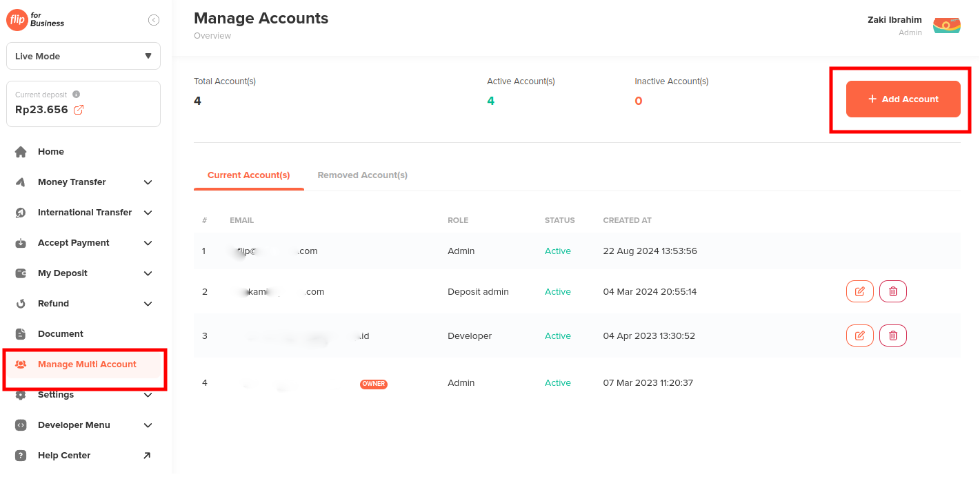Click Zaki Ibrahim's profile avatar
The height and width of the screenshot is (477, 980).
tap(946, 25)
